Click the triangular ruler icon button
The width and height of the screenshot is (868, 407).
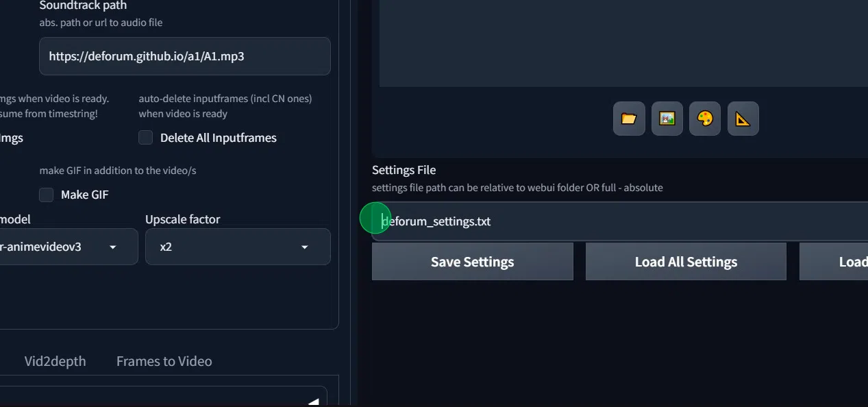743,118
